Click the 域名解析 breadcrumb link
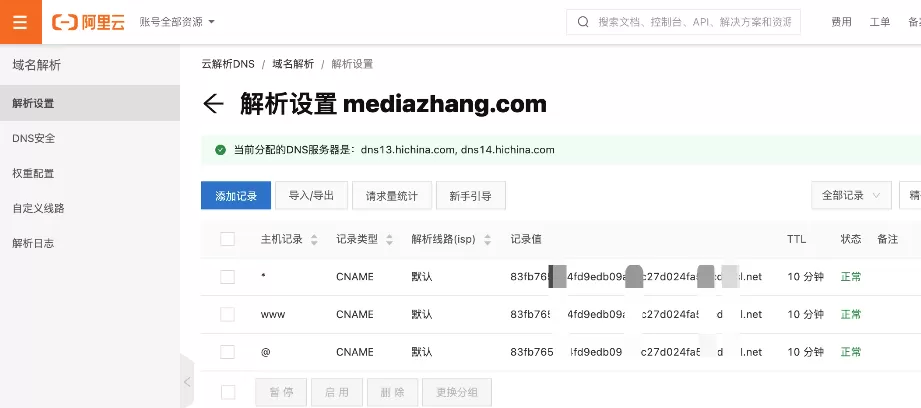The image size is (921, 408). (x=293, y=64)
